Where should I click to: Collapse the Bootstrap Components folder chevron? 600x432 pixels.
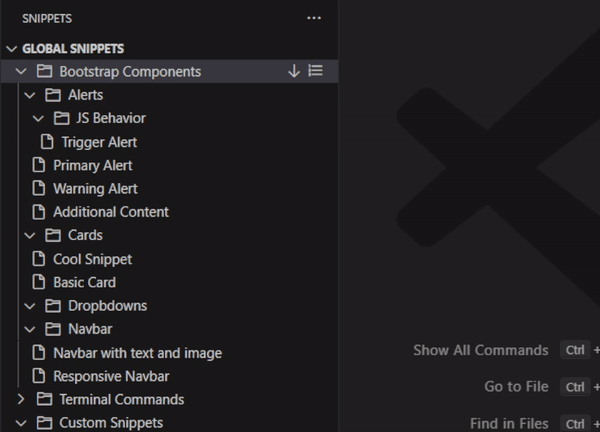coord(21,71)
